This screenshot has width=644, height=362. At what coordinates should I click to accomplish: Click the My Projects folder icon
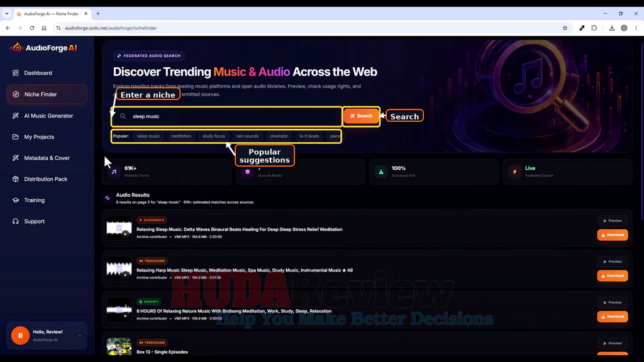(16, 136)
